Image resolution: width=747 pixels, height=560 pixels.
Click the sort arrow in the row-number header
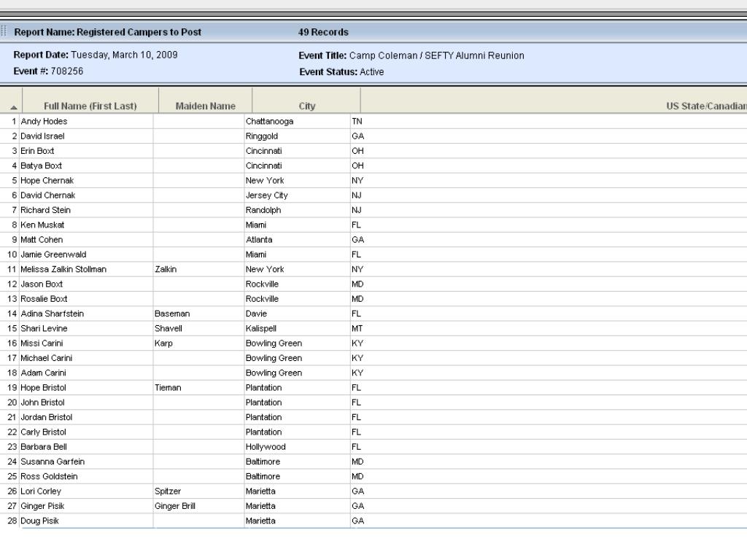[13, 108]
